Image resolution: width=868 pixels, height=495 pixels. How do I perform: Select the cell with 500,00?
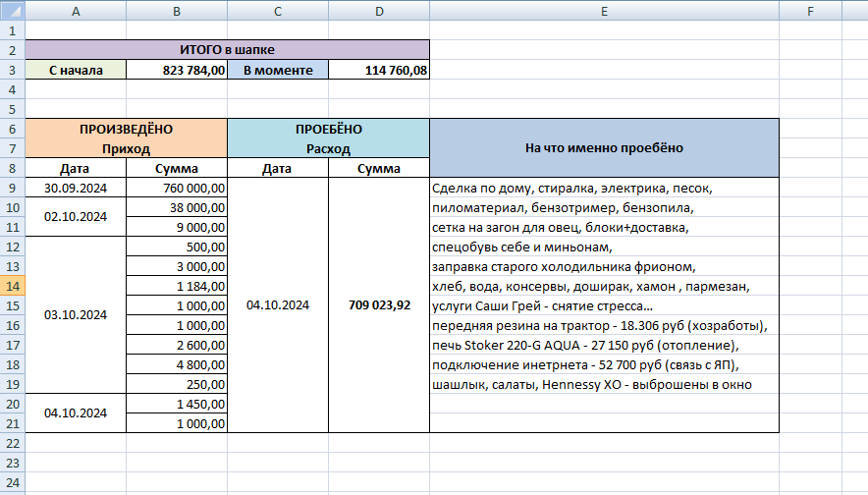click(177, 247)
